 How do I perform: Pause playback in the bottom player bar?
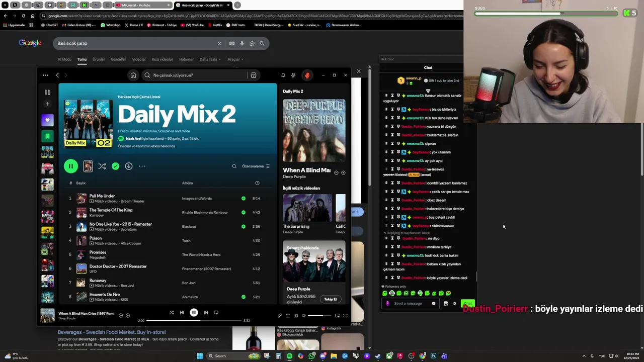pos(194,313)
